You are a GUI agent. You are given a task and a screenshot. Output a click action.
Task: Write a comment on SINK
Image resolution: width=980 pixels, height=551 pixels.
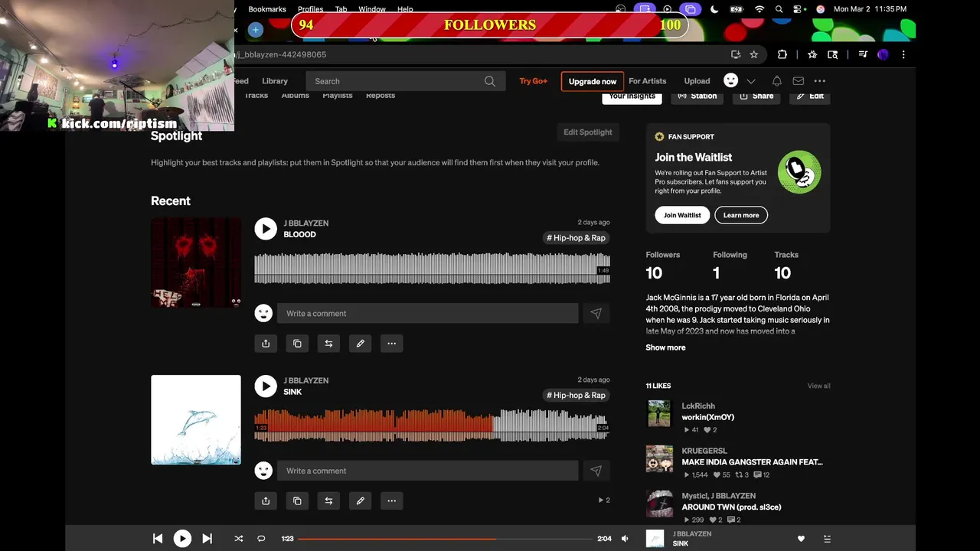(427, 471)
